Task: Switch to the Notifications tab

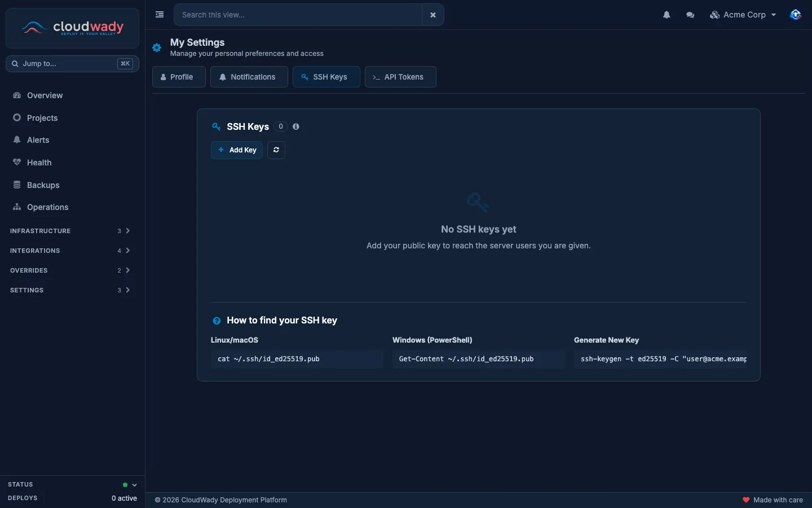Action: coord(249,77)
